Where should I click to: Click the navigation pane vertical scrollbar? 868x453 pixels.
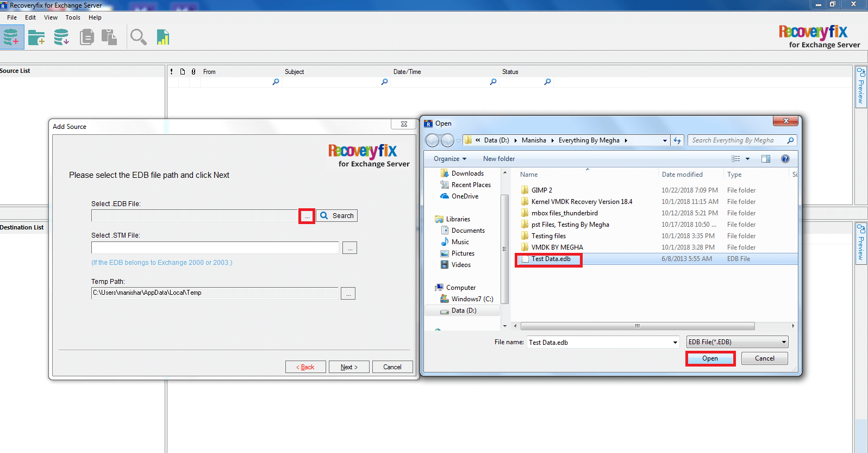pos(505,249)
